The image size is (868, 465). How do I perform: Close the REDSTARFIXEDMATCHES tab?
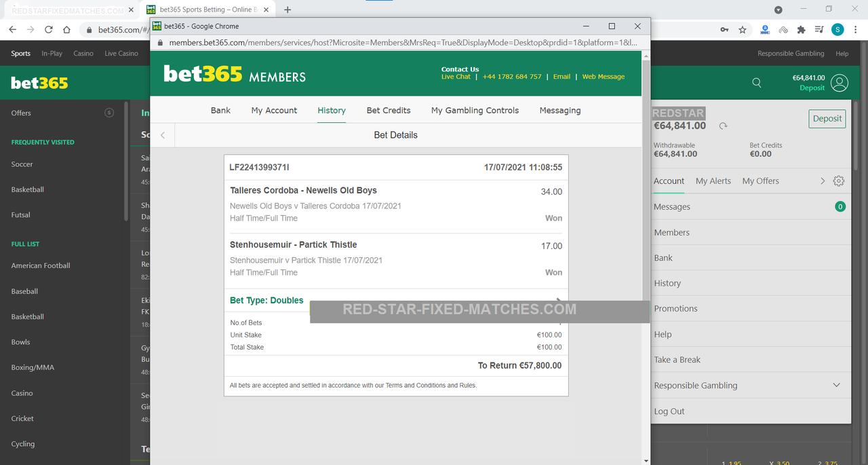coord(132,10)
